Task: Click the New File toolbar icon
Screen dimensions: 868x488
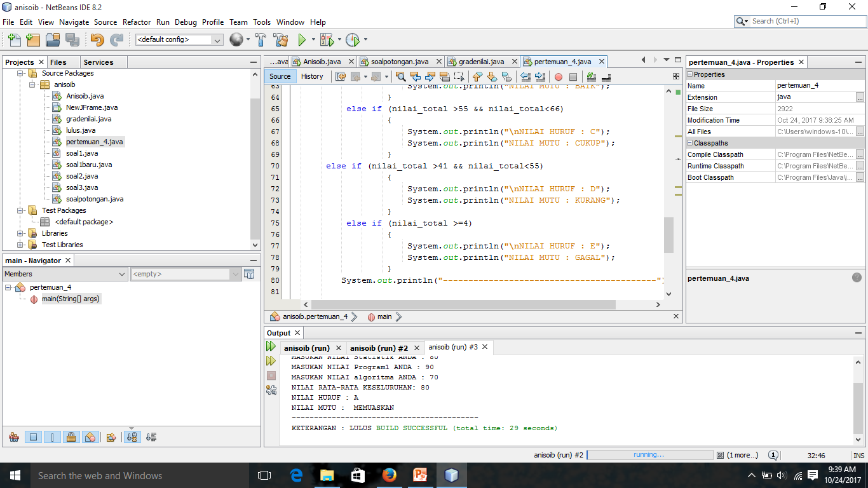Action: [14, 39]
